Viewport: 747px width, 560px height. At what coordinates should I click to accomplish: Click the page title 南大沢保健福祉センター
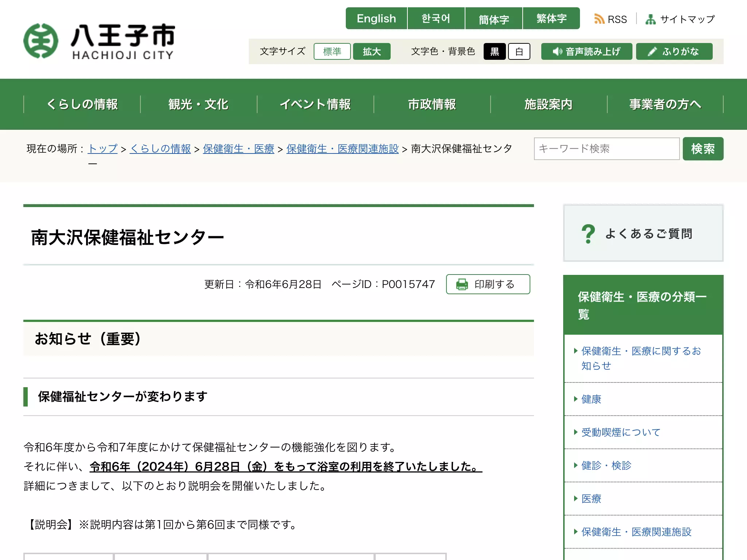pyautogui.click(x=128, y=237)
